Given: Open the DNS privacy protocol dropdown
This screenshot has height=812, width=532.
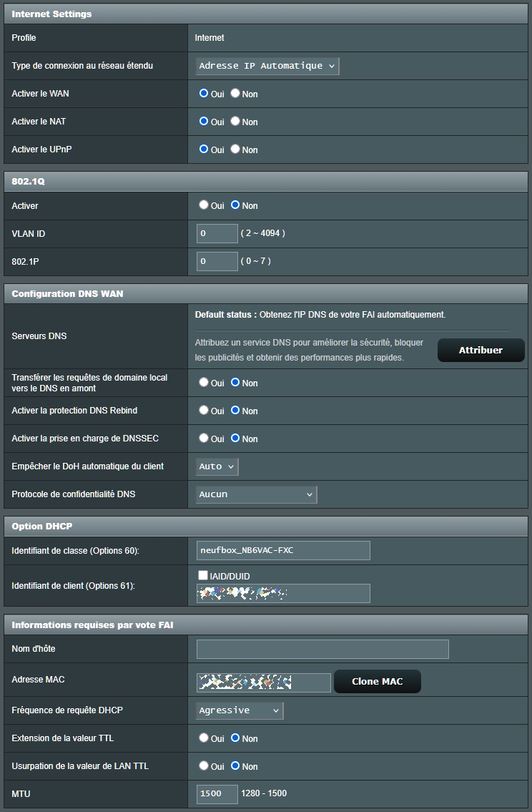Looking at the screenshot, I should pos(256,494).
